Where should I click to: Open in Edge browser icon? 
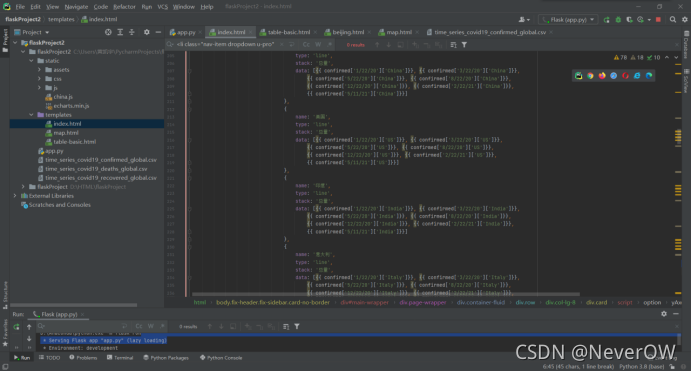649,76
